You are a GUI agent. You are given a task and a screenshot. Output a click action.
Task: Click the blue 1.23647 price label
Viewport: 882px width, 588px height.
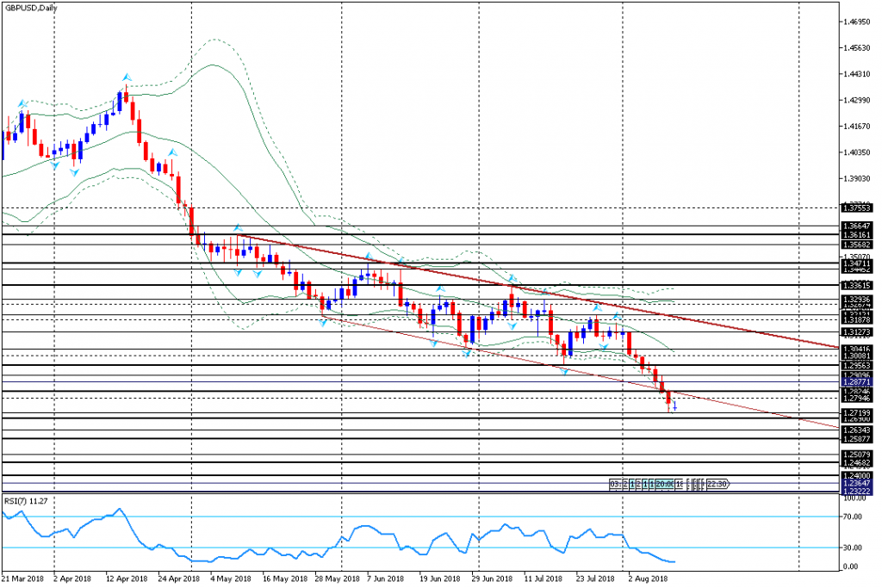pos(859,483)
